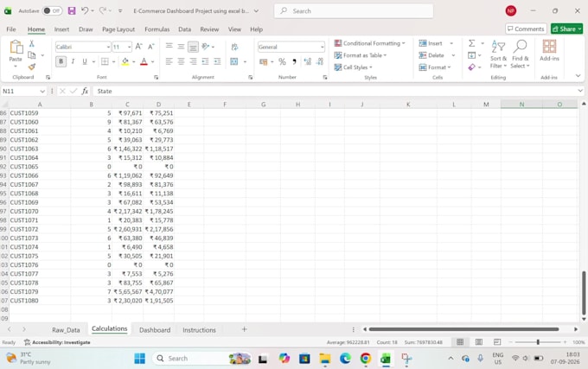
Task: Collapse the ribbon with the chevron
Action: click(578, 76)
